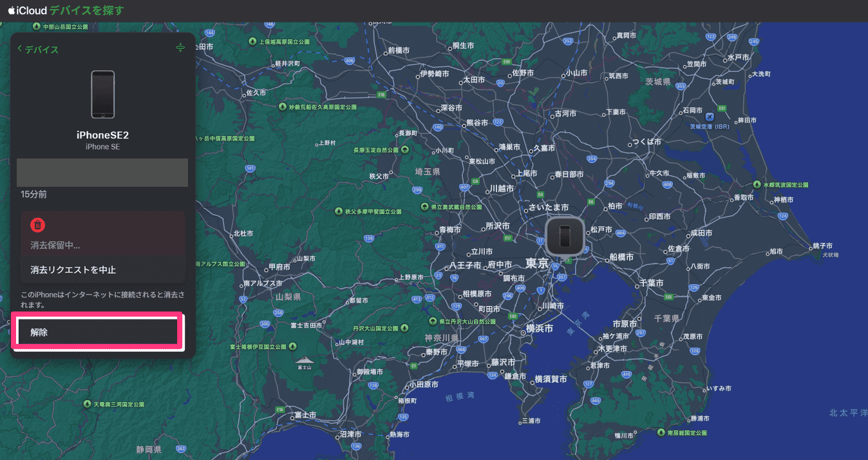The height and width of the screenshot is (460, 868).
Task: Click the 妙義荒船佐久高原国定公園 park icon
Action: [x=282, y=106]
